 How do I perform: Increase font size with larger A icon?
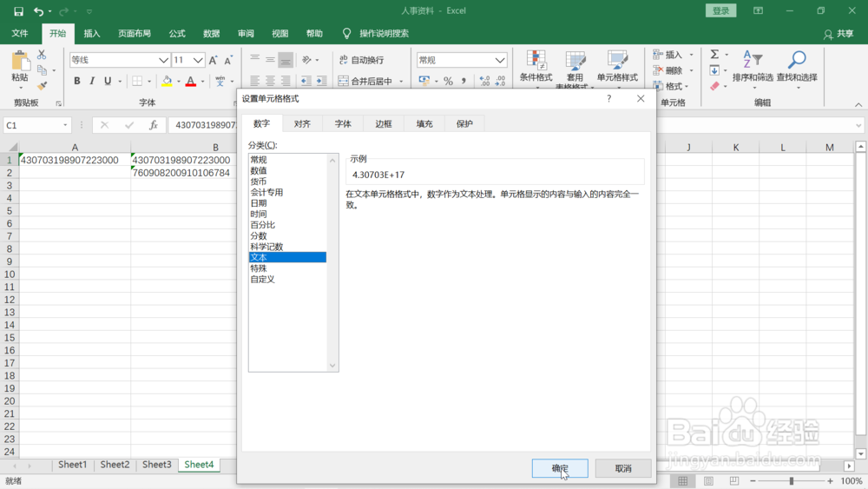(x=214, y=60)
